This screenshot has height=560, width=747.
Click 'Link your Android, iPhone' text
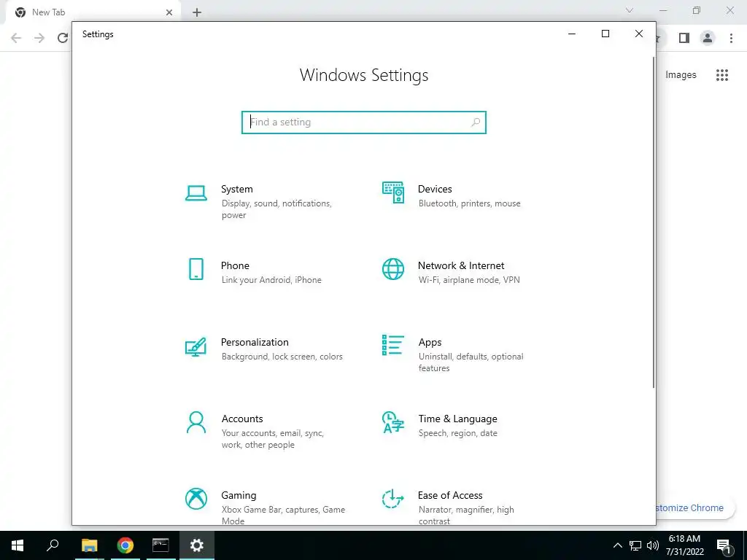coord(271,280)
